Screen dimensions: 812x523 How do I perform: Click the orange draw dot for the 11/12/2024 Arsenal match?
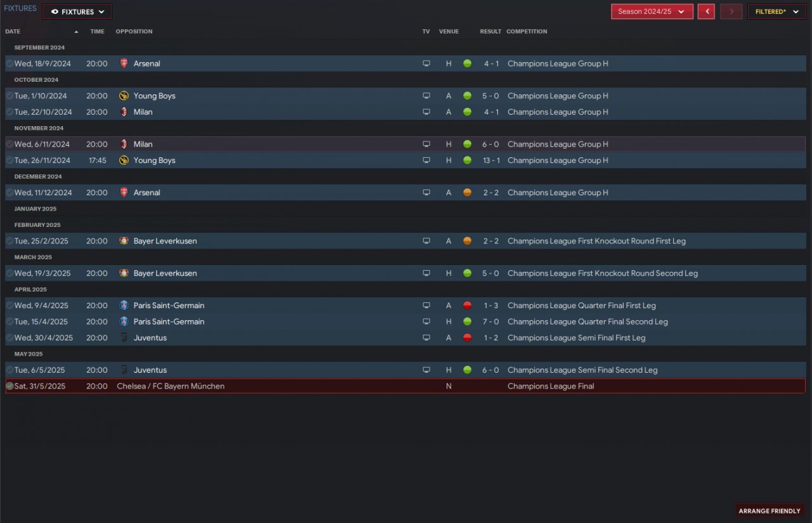point(468,193)
